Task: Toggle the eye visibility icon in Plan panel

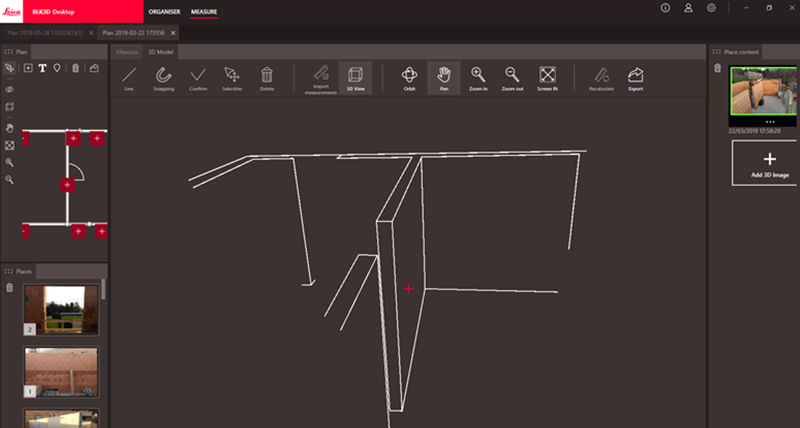Action: click(x=10, y=88)
